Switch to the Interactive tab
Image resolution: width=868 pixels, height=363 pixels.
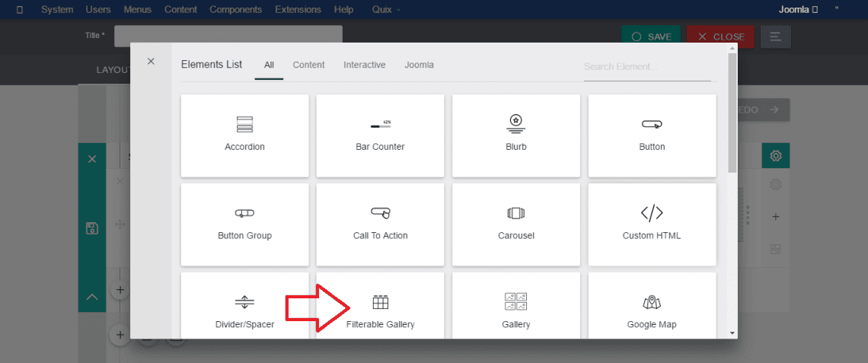coord(364,65)
